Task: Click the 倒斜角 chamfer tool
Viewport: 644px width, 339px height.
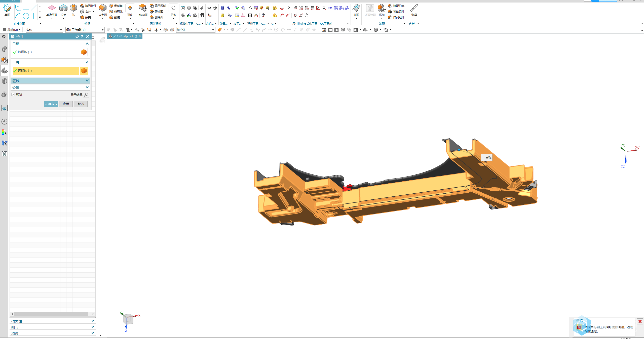Action: click(x=116, y=6)
